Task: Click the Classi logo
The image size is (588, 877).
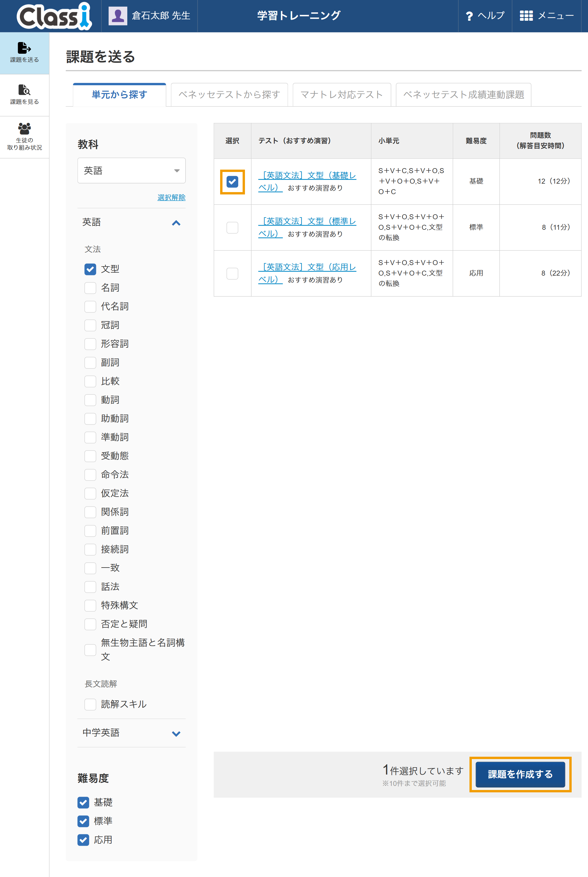Action: click(x=54, y=16)
